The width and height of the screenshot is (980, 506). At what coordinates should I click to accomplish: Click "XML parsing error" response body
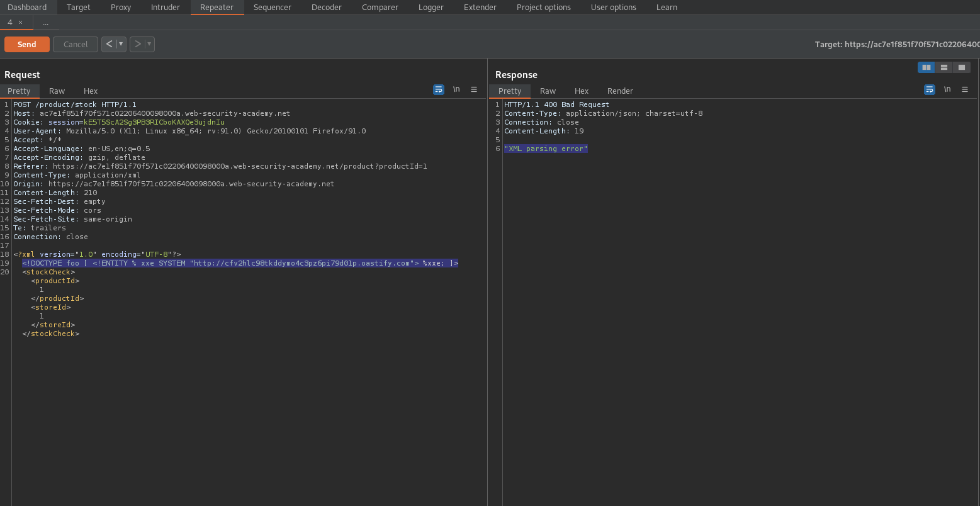[x=546, y=149]
